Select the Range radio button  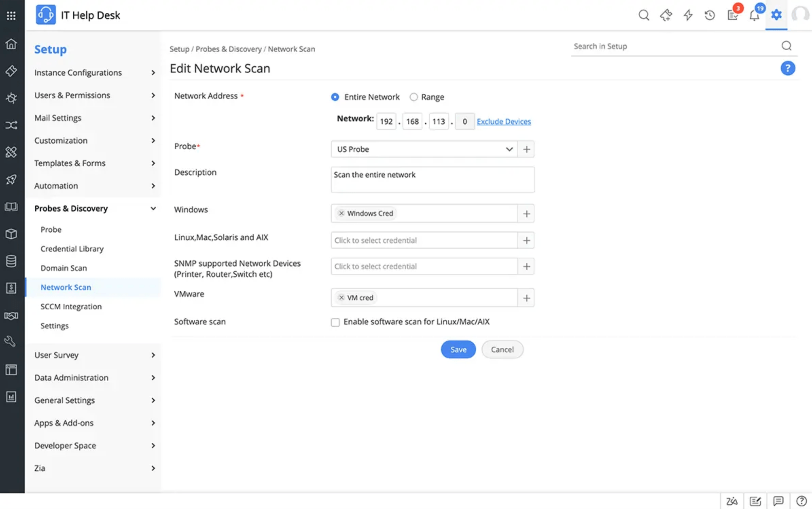pos(413,97)
